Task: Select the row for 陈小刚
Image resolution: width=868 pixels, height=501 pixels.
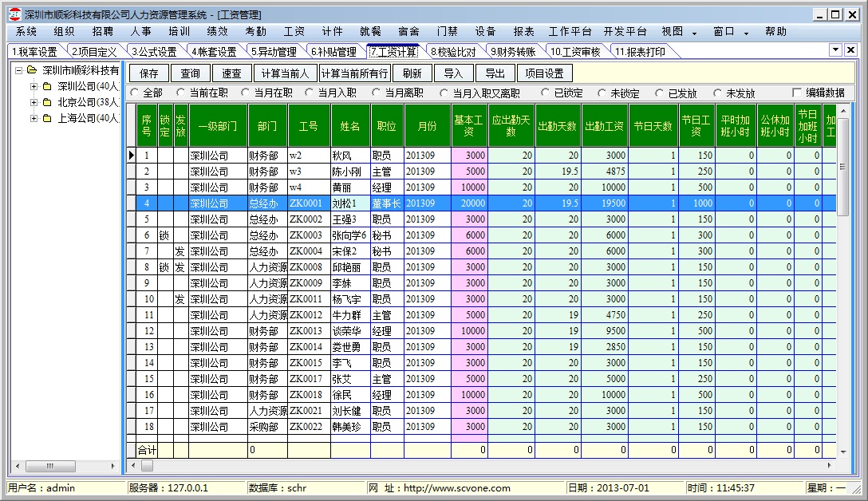Action: click(486, 172)
